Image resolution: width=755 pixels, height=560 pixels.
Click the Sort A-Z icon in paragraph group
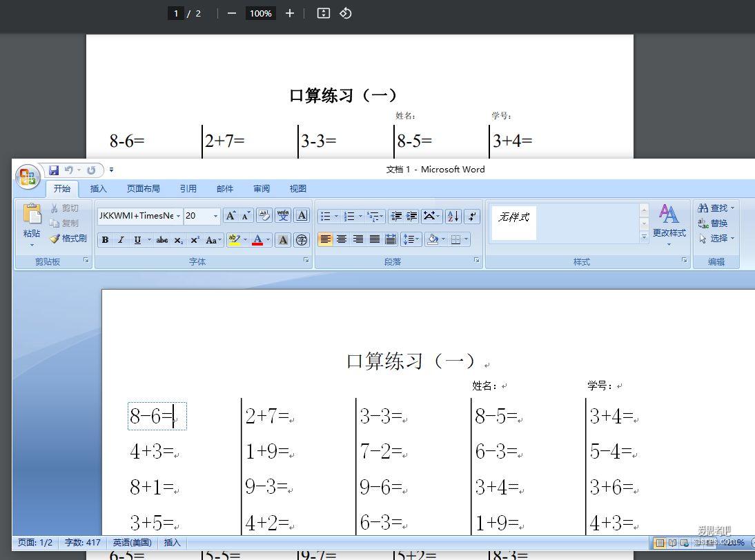pos(453,216)
